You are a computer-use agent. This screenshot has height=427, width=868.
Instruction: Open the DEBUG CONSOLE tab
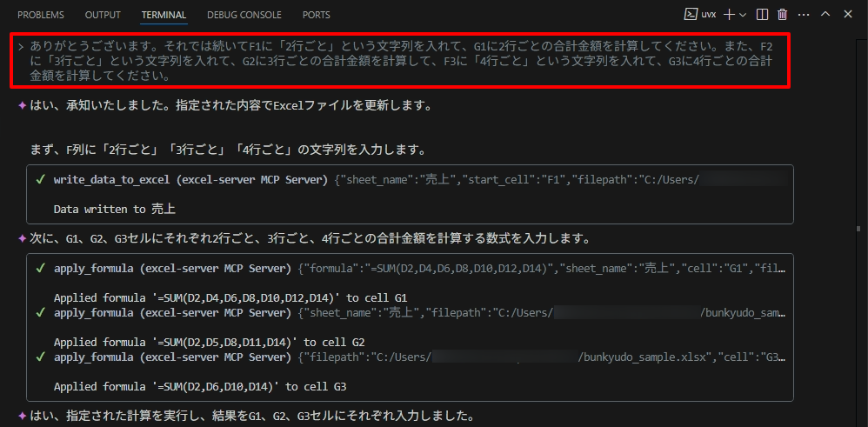point(244,15)
